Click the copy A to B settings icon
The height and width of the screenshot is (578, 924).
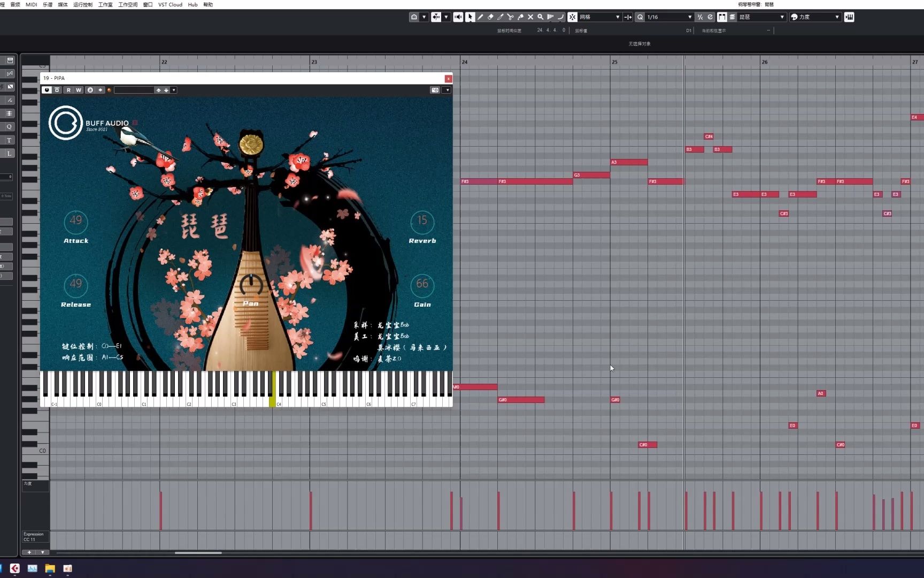point(100,90)
